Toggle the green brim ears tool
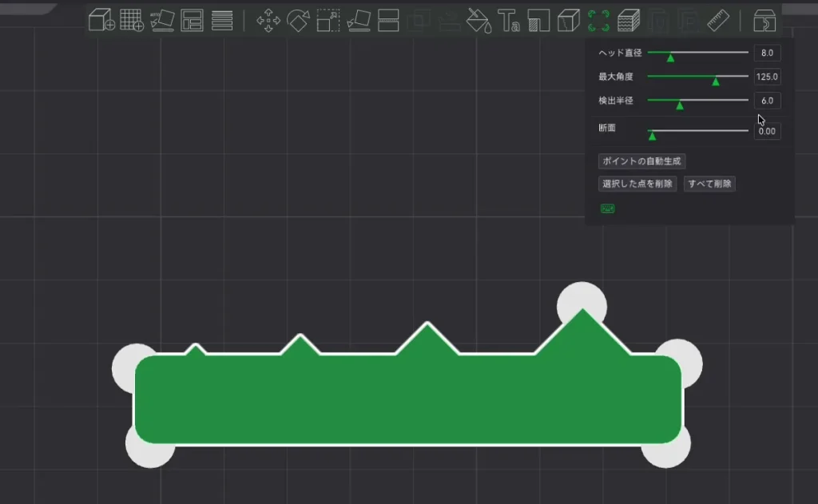818x504 pixels. click(598, 21)
